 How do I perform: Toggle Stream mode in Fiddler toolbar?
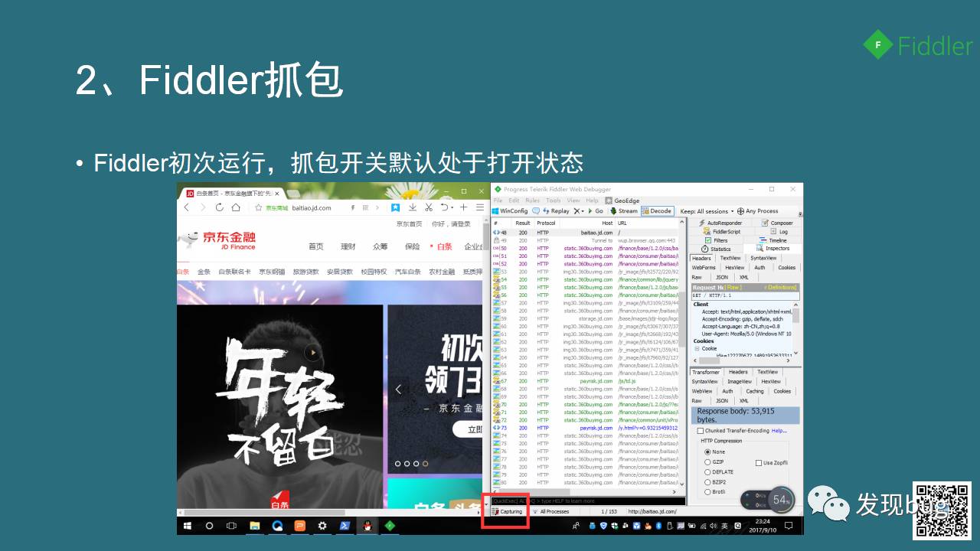pos(623,210)
